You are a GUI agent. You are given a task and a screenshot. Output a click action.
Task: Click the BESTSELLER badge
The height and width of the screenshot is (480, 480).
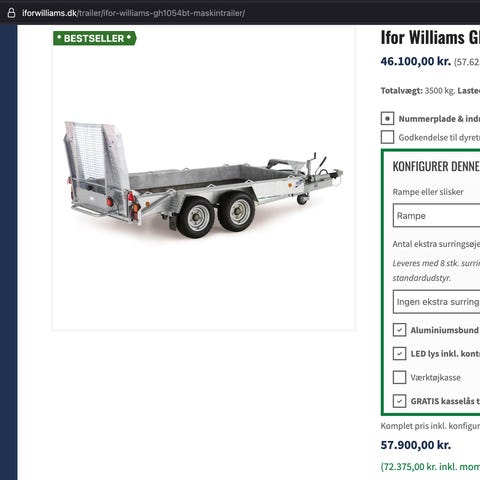95,38
